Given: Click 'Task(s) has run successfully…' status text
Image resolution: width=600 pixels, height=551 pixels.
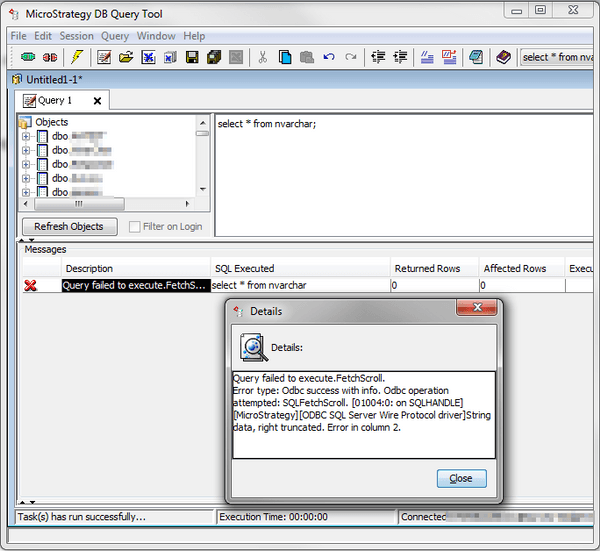Looking at the screenshot, I should [82, 517].
